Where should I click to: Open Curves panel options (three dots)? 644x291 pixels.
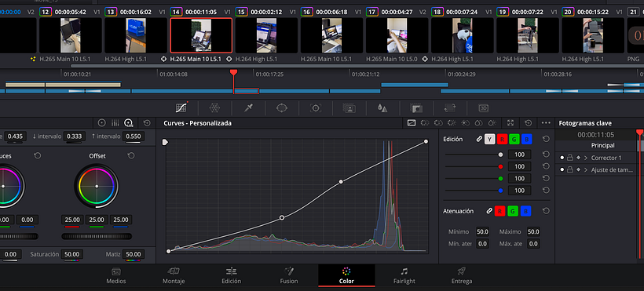pyautogui.click(x=546, y=122)
